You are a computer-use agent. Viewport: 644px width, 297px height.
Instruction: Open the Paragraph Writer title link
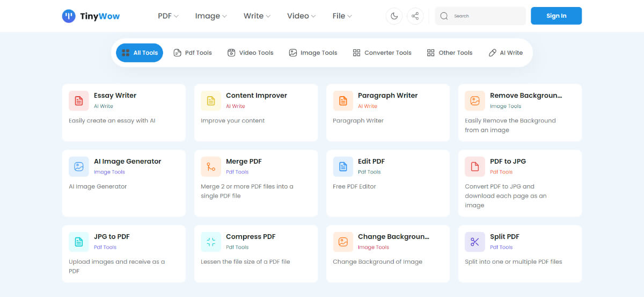pos(387,96)
